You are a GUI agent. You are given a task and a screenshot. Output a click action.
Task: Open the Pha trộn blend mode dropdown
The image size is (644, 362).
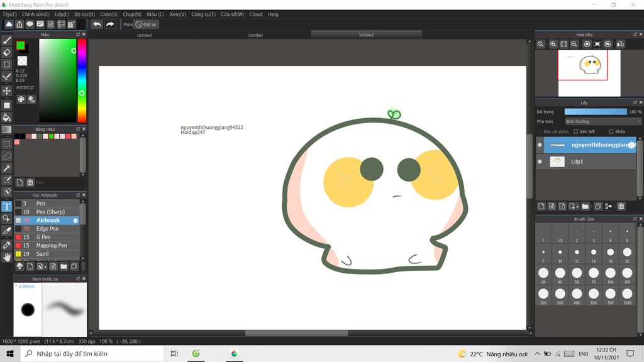point(602,121)
